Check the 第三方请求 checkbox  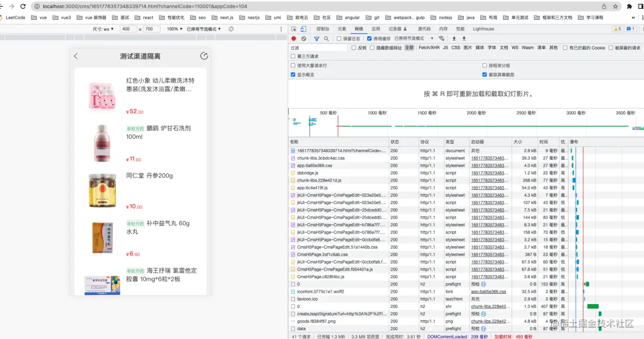pyautogui.click(x=293, y=56)
